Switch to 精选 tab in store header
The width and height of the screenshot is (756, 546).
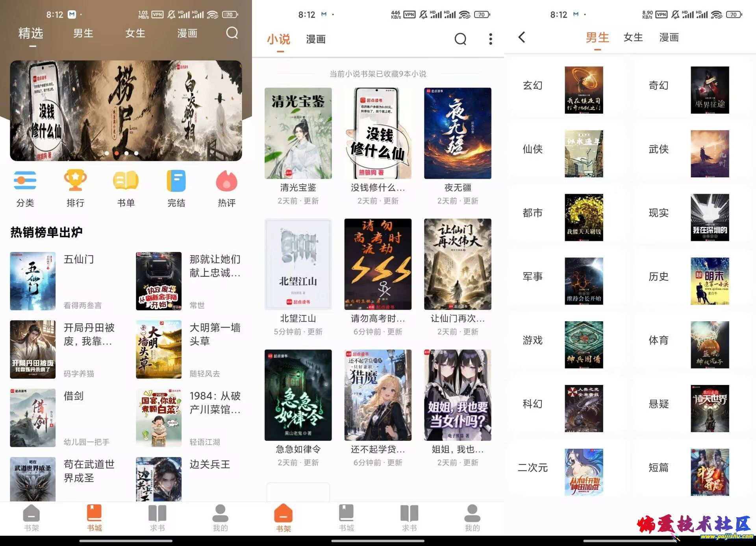(31, 33)
